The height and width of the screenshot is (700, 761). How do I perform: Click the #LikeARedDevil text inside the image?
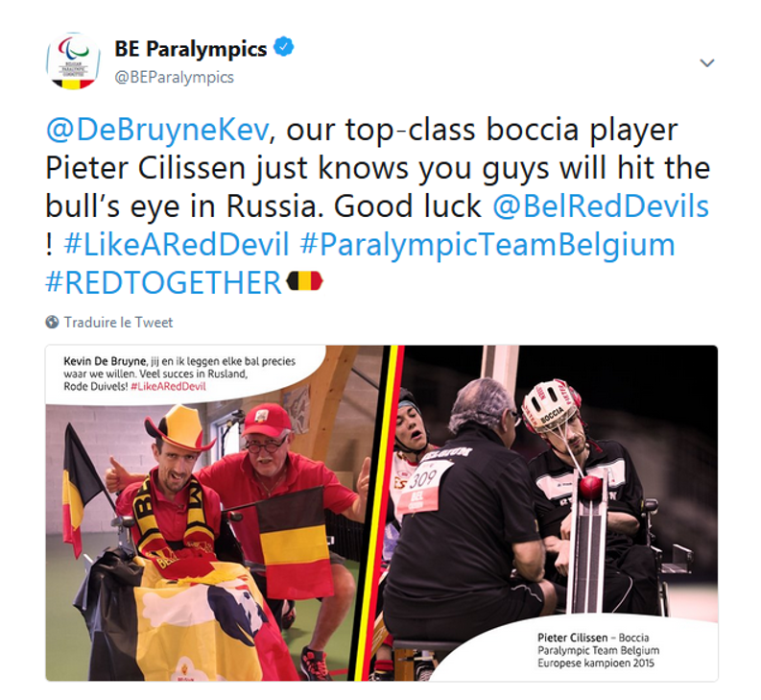click(168, 387)
